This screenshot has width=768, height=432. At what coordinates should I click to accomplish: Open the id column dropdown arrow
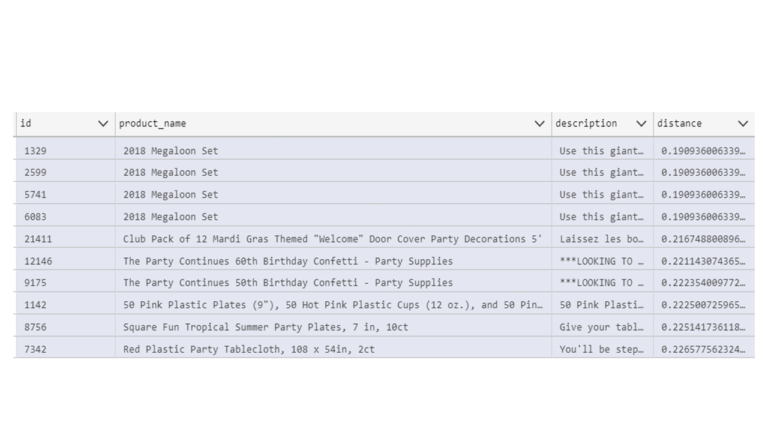coord(103,124)
